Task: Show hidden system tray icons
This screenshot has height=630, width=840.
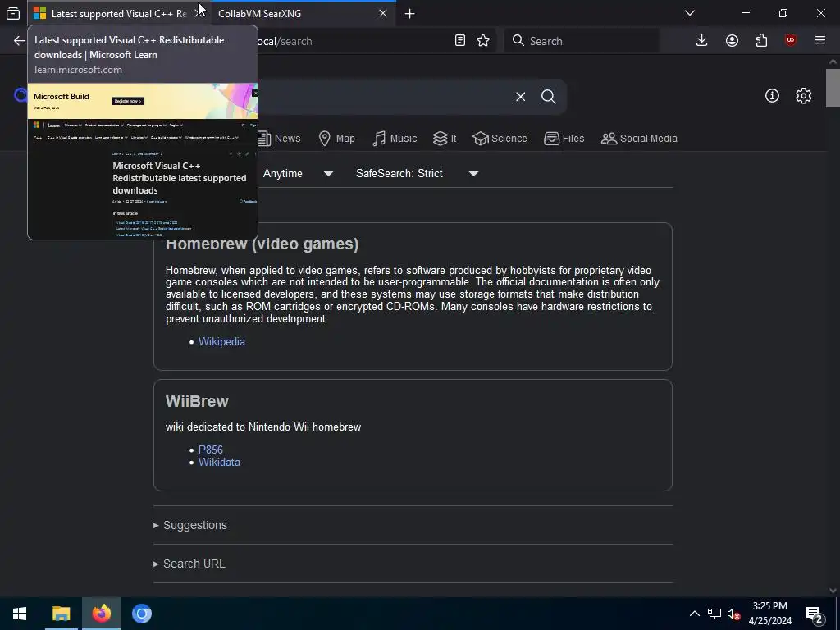Action: [694, 614]
